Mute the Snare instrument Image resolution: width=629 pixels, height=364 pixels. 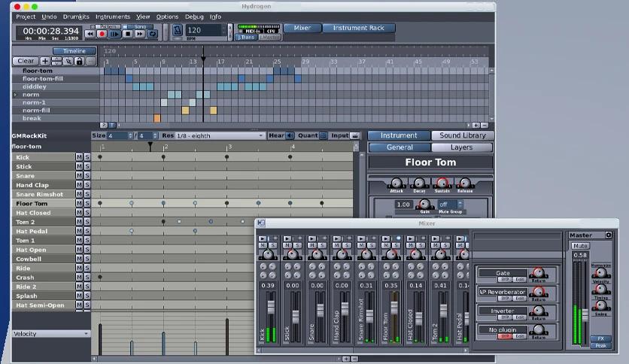(x=79, y=175)
